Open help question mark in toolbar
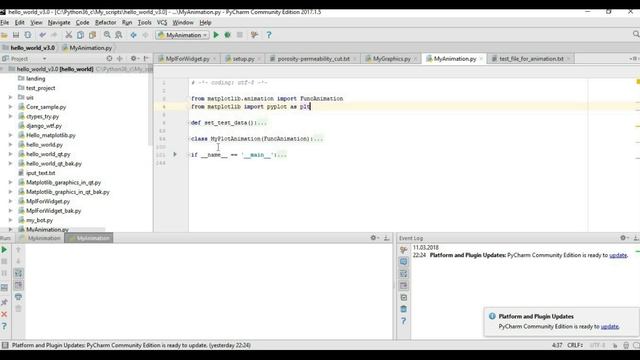Viewport: 640px width, 360px height. click(269, 35)
